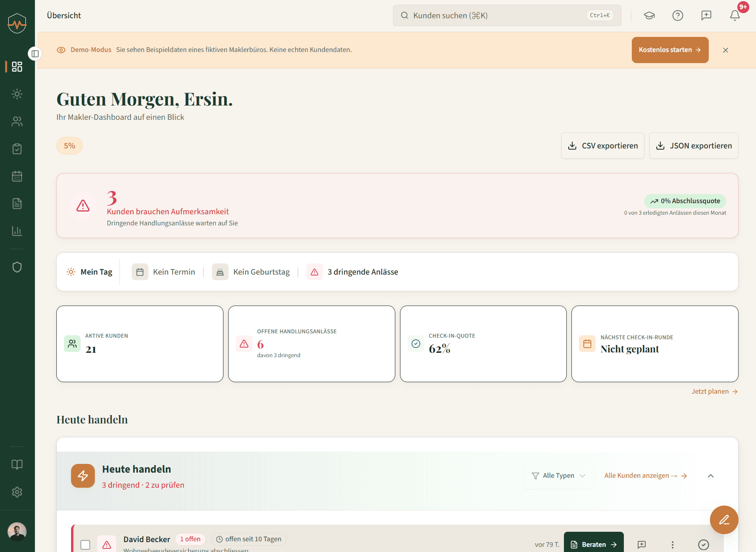Open the bar chart analytics sidebar icon

tap(17, 231)
